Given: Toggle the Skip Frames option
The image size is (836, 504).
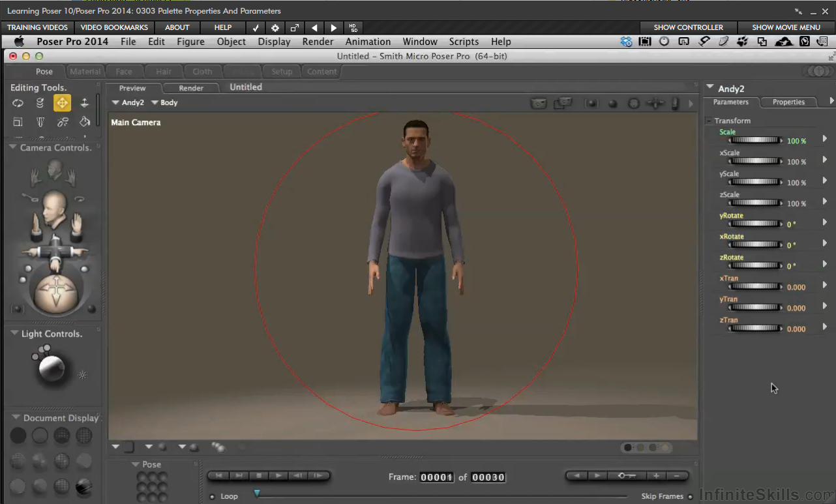Looking at the screenshot, I should (x=690, y=496).
